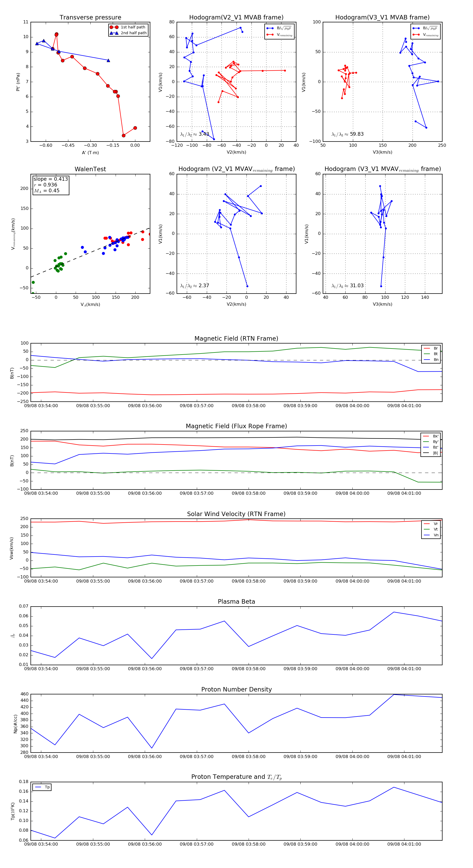
Task: Select the "Magnetic Field (RTN Frame)" title
Action: (236, 339)
